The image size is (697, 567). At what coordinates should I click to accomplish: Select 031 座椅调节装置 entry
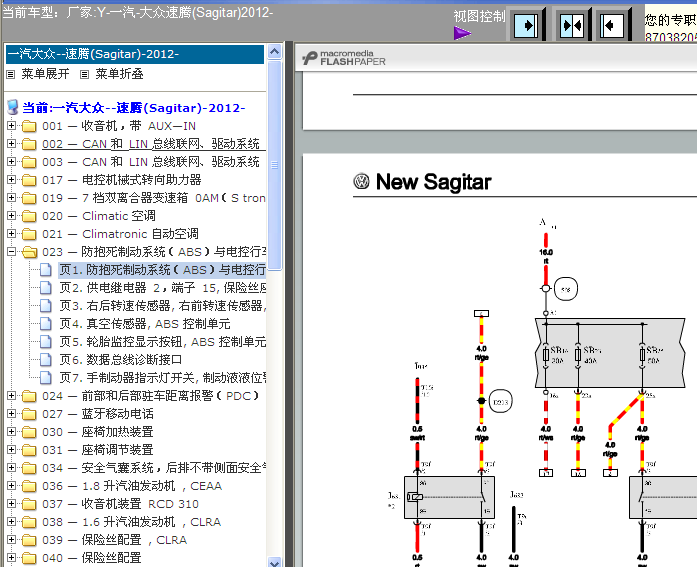98,450
